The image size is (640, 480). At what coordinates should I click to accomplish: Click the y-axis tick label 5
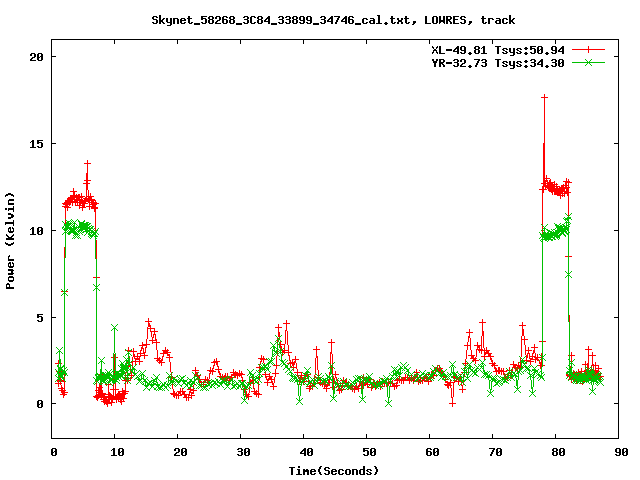click(x=40, y=318)
